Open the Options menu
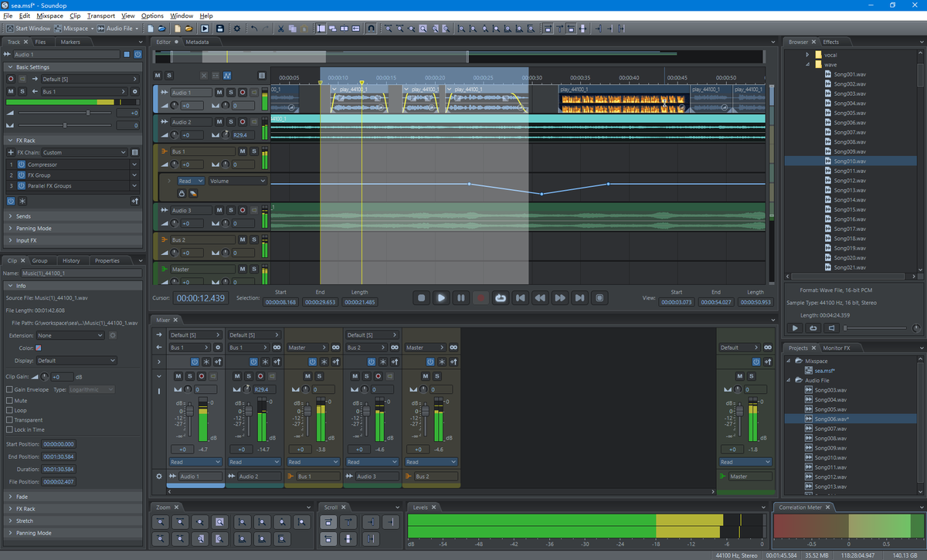Viewport: 927px width, 560px height. tap(152, 15)
